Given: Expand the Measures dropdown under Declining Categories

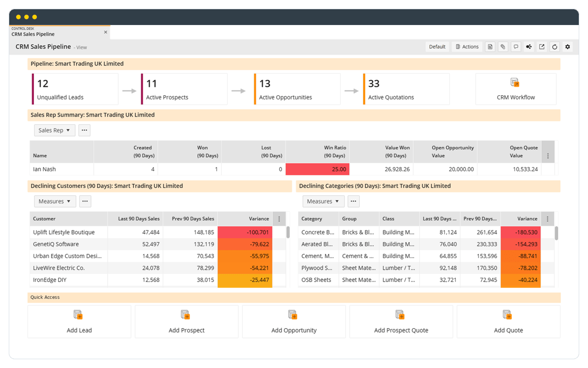Looking at the screenshot, I should pyautogui.click(x=323, y=201).
